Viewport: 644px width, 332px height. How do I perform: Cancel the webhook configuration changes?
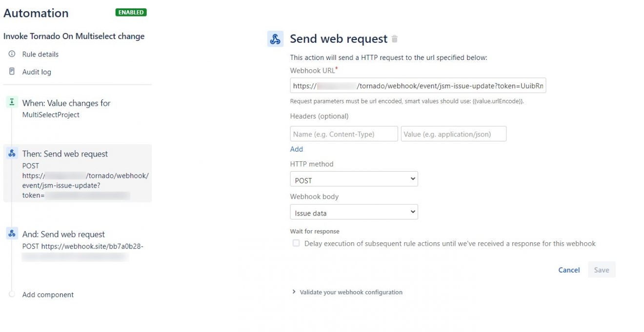coord(568,270)
